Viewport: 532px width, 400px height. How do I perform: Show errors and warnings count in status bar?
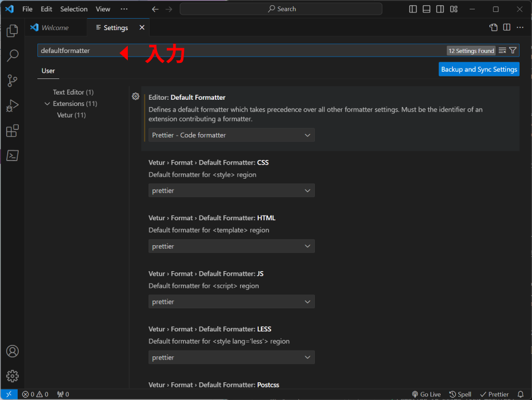coord(35,394)
